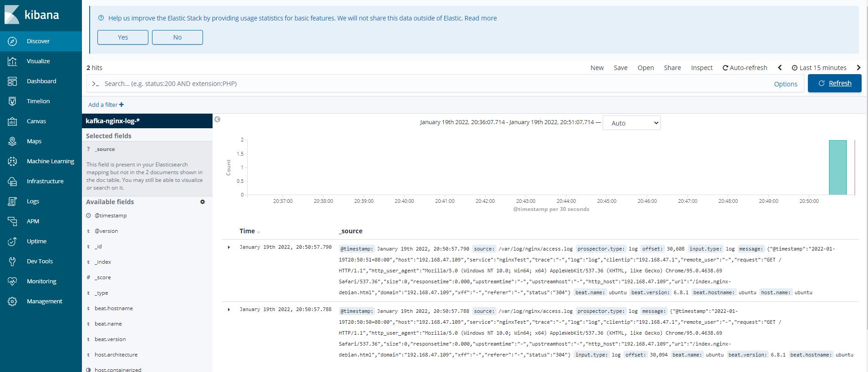Image resolution: width=868 pixels, height=372 pixels.
Task: Expand the 20:50:57.790 log row
Action: (229, 247)
